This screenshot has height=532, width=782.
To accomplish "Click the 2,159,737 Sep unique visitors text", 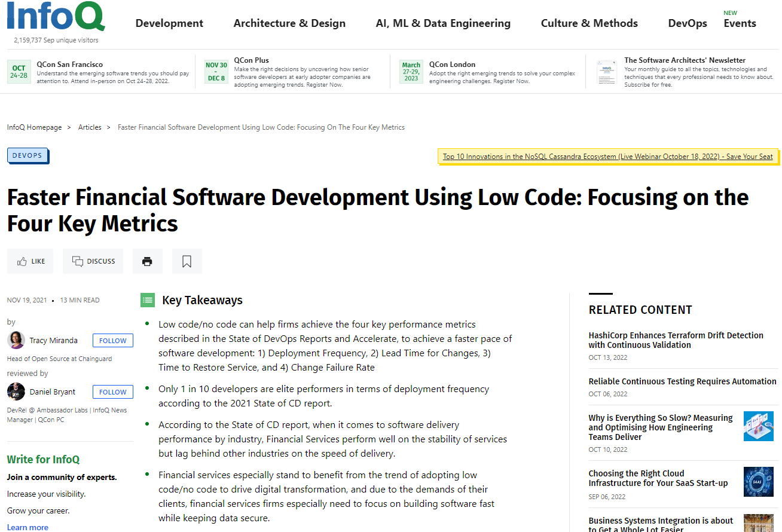I will click(x=56, y=40).
